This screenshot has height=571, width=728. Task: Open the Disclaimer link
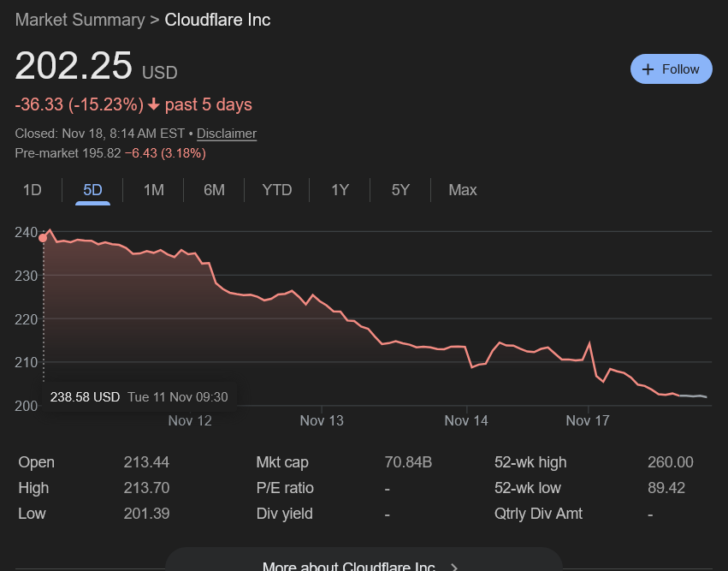pos(227,134)
